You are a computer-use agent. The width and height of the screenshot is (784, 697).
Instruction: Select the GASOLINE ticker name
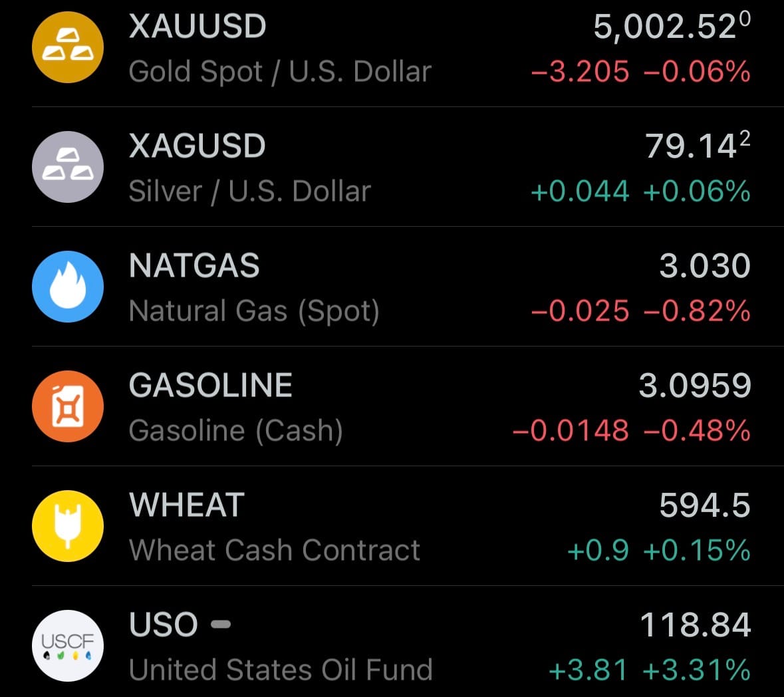pos(211,386)
